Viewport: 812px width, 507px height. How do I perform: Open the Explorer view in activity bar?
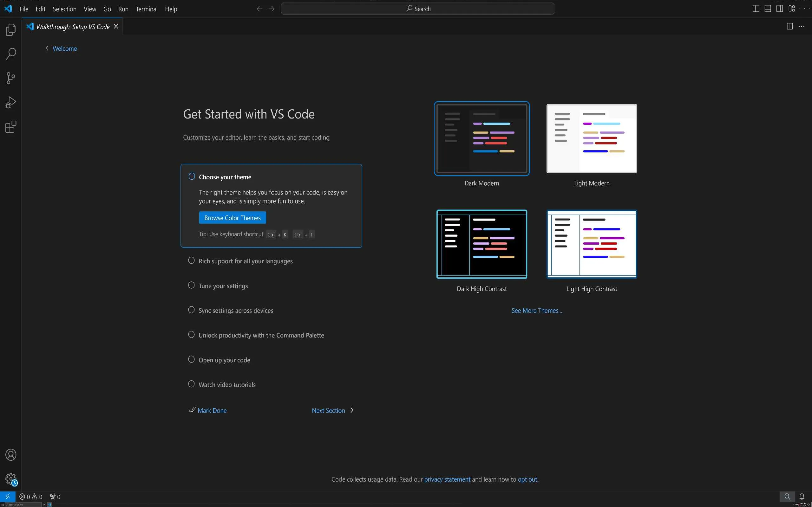[x=11, y=29]
